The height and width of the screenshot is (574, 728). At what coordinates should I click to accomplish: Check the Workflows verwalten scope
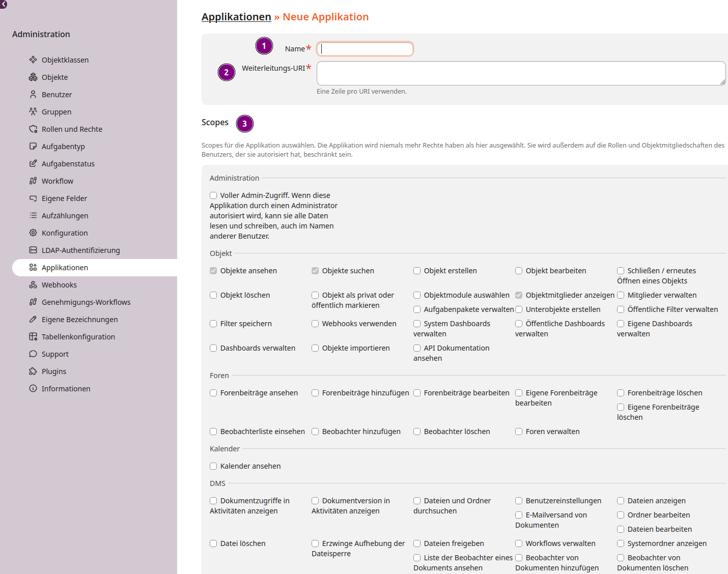tap(519, 543)
